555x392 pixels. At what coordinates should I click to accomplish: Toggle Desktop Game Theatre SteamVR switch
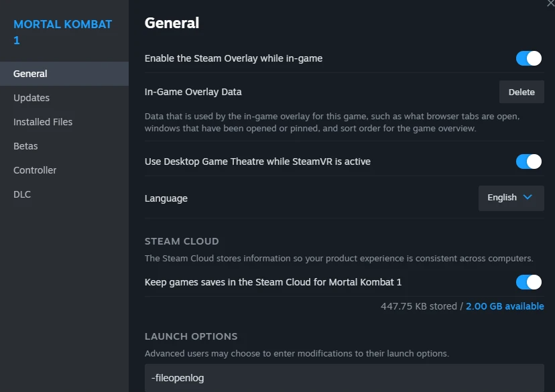(528, 161)
